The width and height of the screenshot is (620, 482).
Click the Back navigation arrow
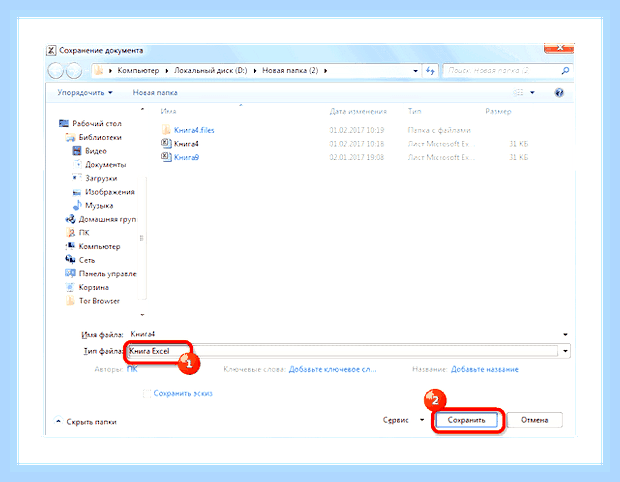coord(56,71)
